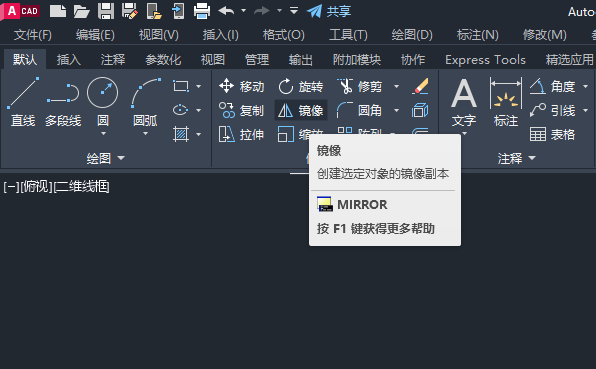Click the erase tool icon
This screenshot has height=369, width=596.
tap(420, 86)
